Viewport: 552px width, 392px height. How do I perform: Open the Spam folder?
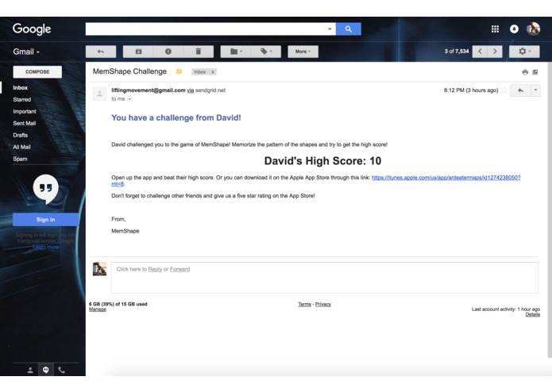click(20, 159)
